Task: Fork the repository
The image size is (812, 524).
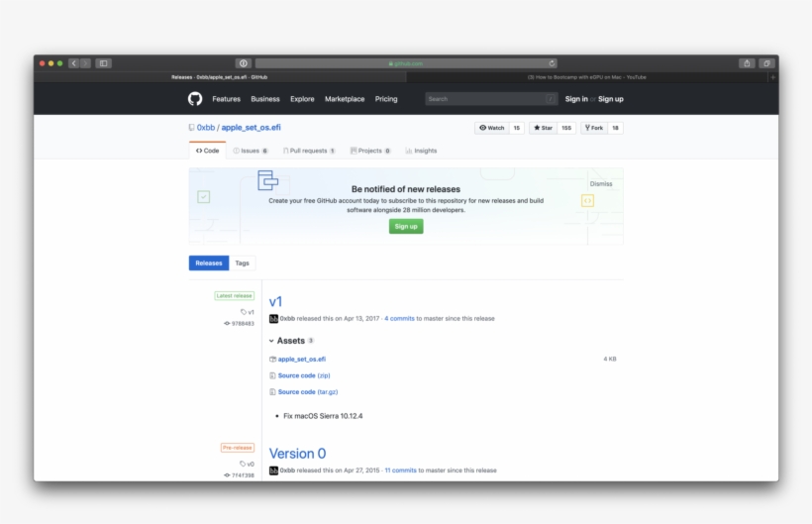Action: tap(594, 128)
